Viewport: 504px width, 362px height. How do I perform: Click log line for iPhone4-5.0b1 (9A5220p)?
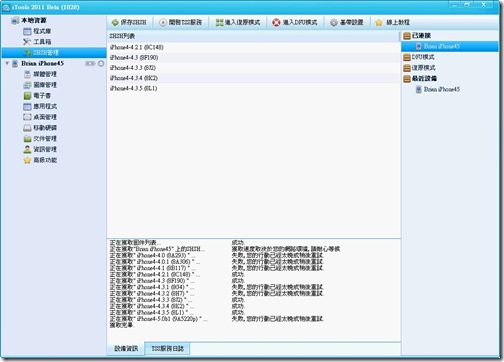tap(217, 319)
